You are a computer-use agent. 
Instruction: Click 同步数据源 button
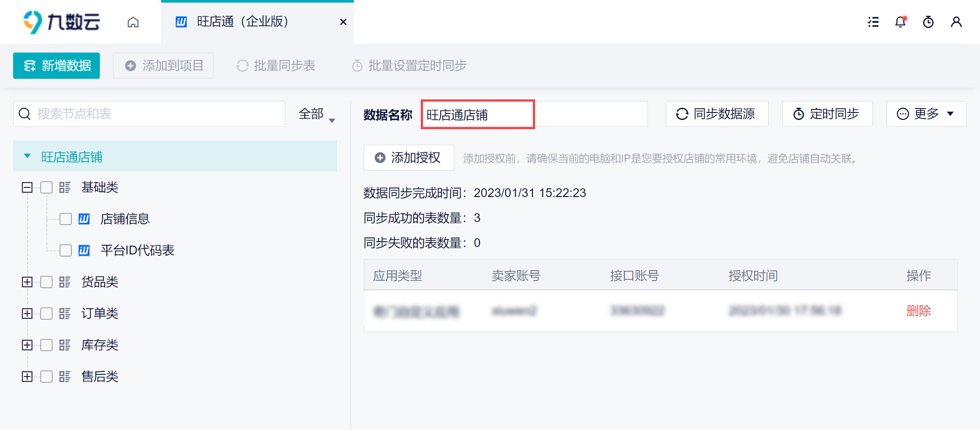click(717, 114)
